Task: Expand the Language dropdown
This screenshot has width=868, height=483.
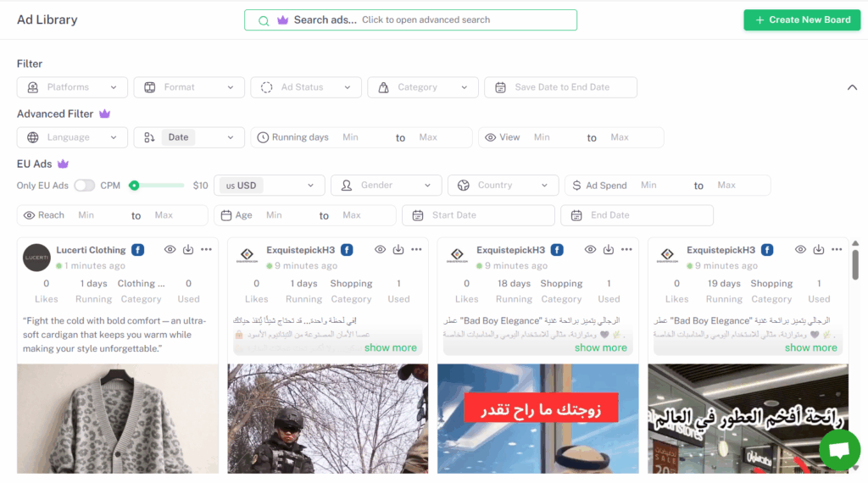Action: (72, 137)
